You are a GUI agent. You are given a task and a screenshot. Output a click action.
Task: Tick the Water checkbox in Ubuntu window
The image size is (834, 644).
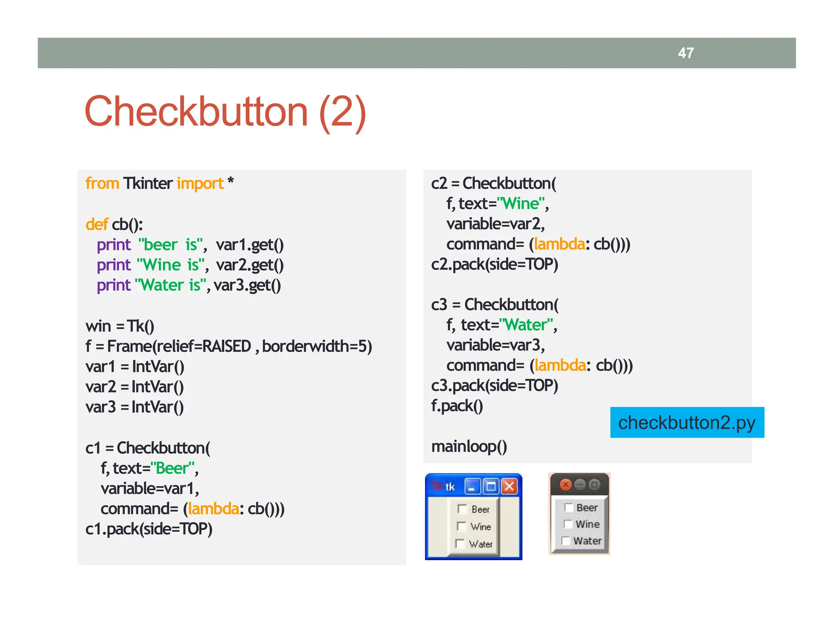pos(566,541)
